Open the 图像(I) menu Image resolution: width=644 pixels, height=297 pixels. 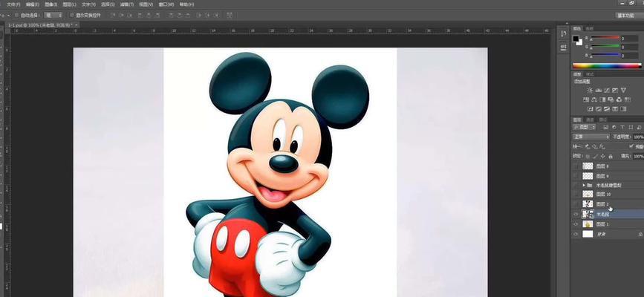[x=51, y=4]
